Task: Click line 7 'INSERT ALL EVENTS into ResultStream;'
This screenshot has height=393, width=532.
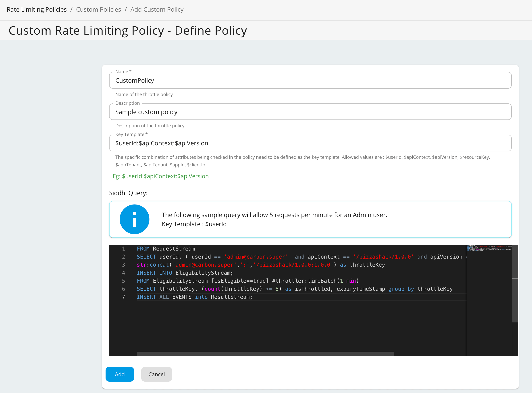Action: 194,297
